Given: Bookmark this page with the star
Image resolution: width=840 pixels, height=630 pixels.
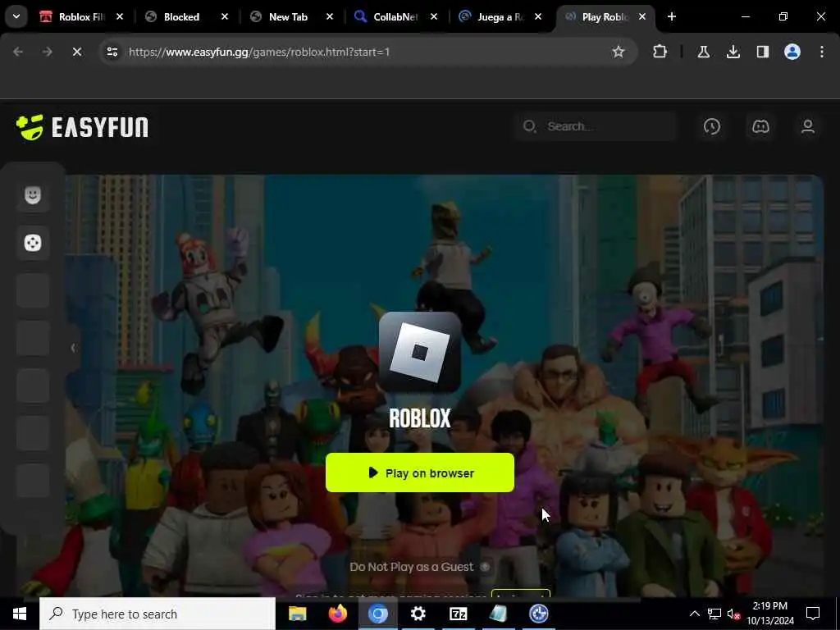Looking at the screenshot, I should coord(619,52).
